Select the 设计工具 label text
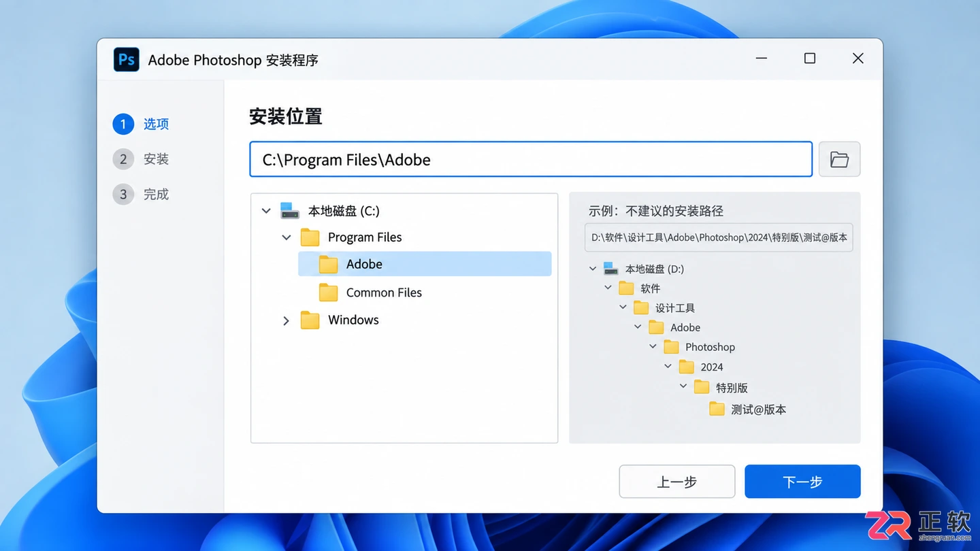This screenshot has height=551, width=980. click(675, 308)
